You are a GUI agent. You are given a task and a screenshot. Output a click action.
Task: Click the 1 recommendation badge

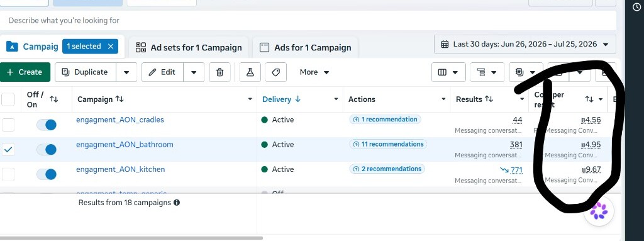(385, 120)
